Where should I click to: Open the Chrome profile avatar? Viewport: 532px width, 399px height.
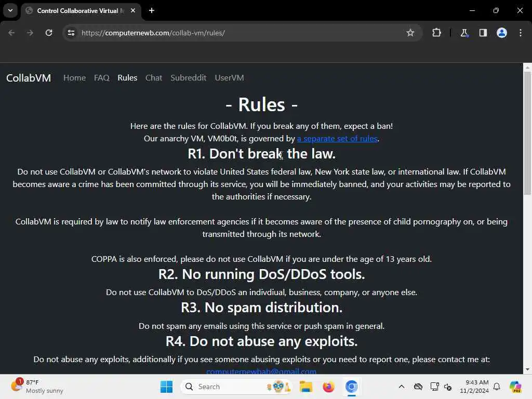tap(502, 33)
